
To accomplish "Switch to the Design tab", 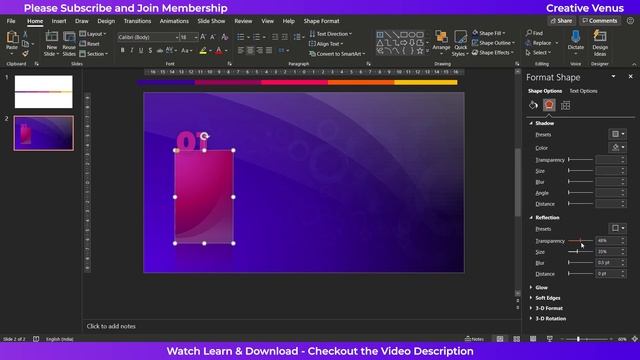I will 106,21.
